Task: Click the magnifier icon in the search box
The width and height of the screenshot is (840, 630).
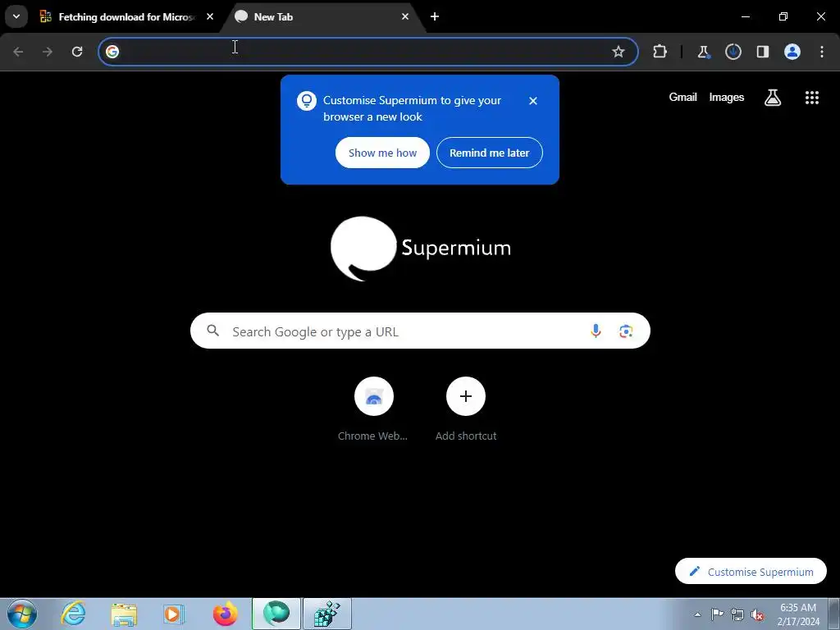Action: 212,331
